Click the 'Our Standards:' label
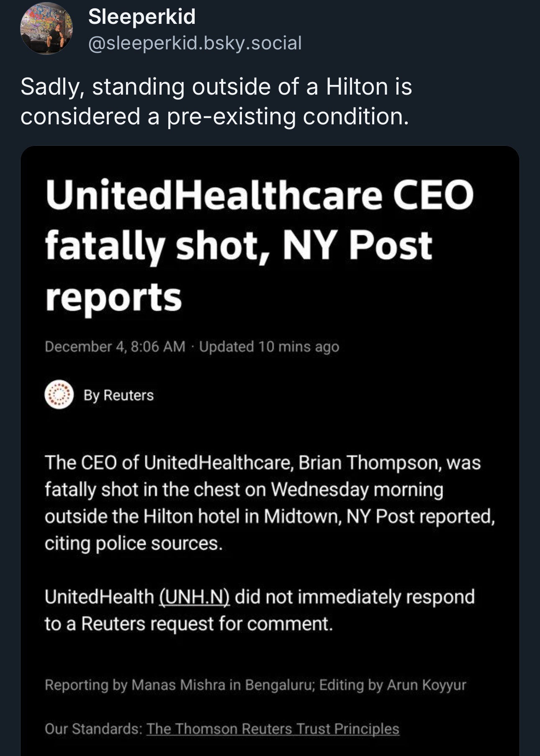The height and width of the screenshot is (756, 540). click(94, 729)
